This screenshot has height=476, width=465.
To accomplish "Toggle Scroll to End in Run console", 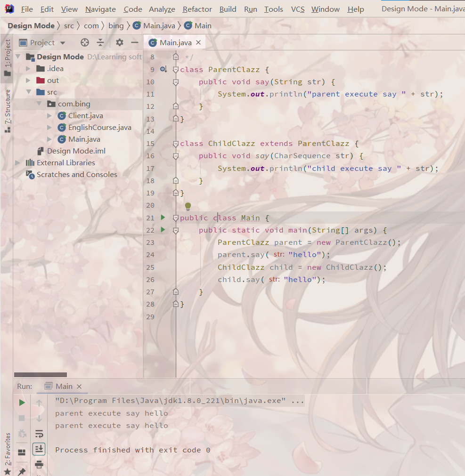I will click(x=39, y=449).
